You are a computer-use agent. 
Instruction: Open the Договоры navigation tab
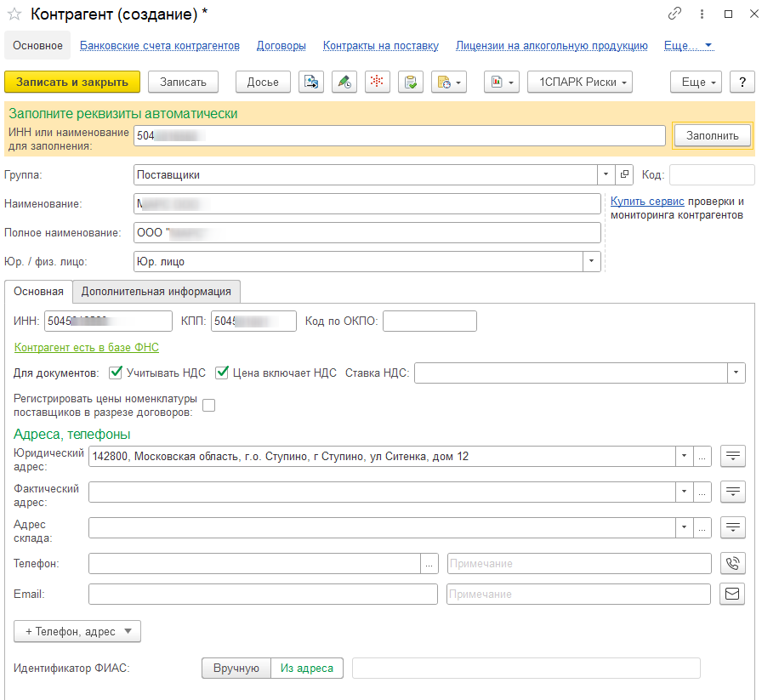[281, 46]
